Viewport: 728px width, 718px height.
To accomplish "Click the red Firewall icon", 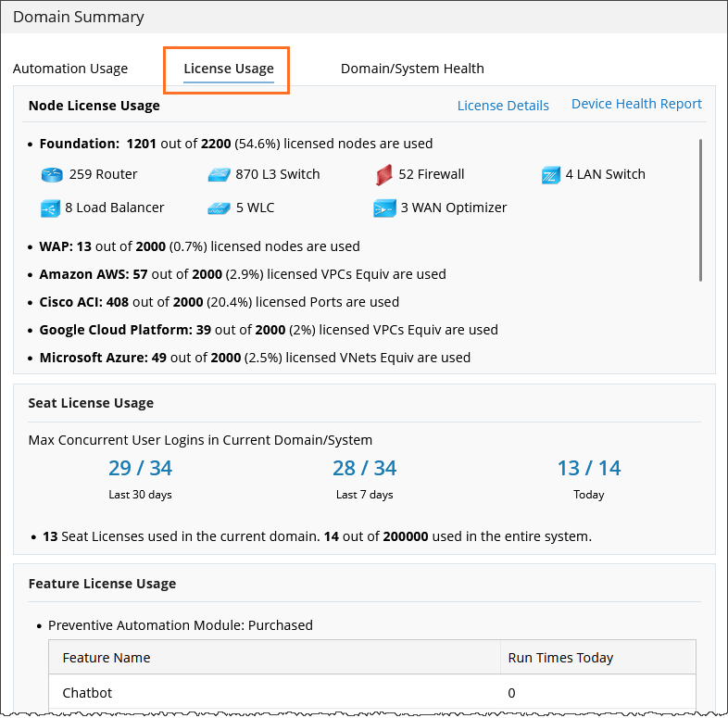I will point(384,174).
